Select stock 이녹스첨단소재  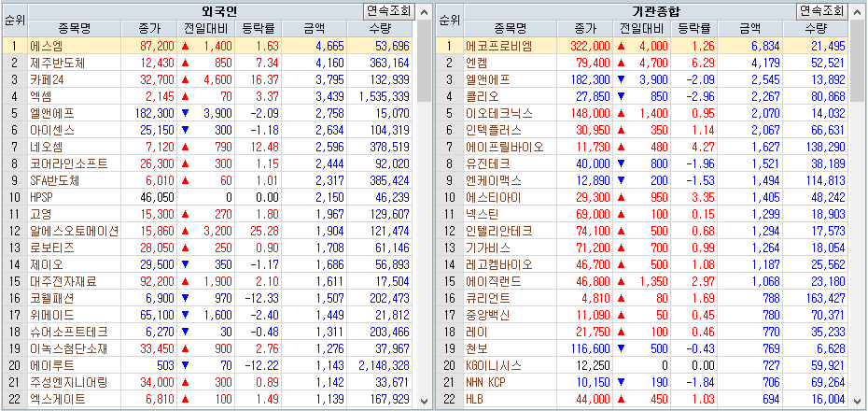click(x=69, y=348)
